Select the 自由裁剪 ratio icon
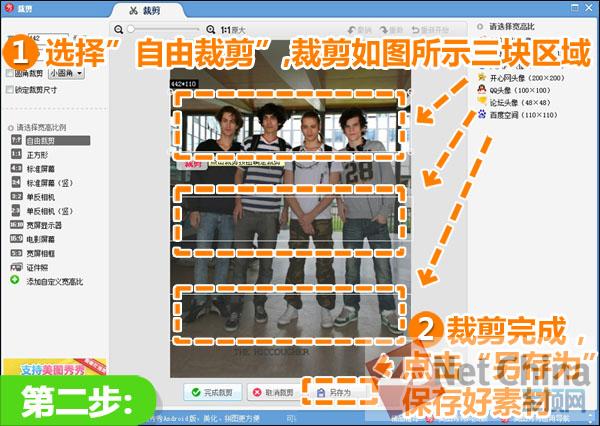This screenshot has height=426, width=600. [16, 140]
